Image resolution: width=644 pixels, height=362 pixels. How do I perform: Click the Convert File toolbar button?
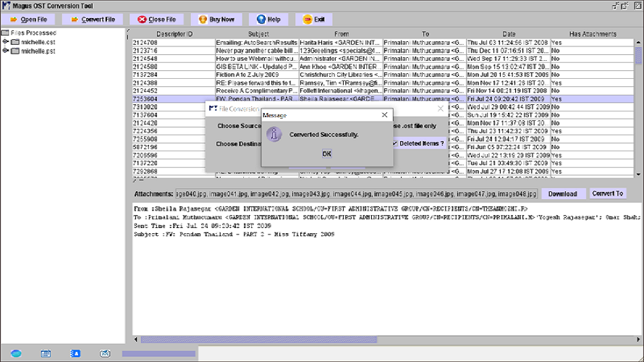pos(93,20)
